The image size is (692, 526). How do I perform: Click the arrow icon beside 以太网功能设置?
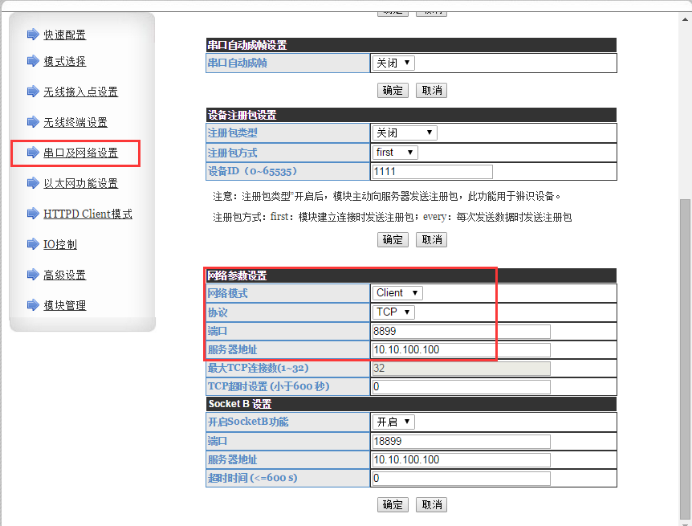[33, 183]
